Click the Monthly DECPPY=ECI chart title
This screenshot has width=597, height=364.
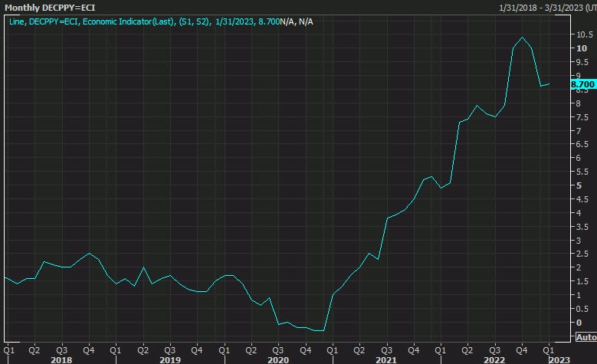tap(50, 7)
